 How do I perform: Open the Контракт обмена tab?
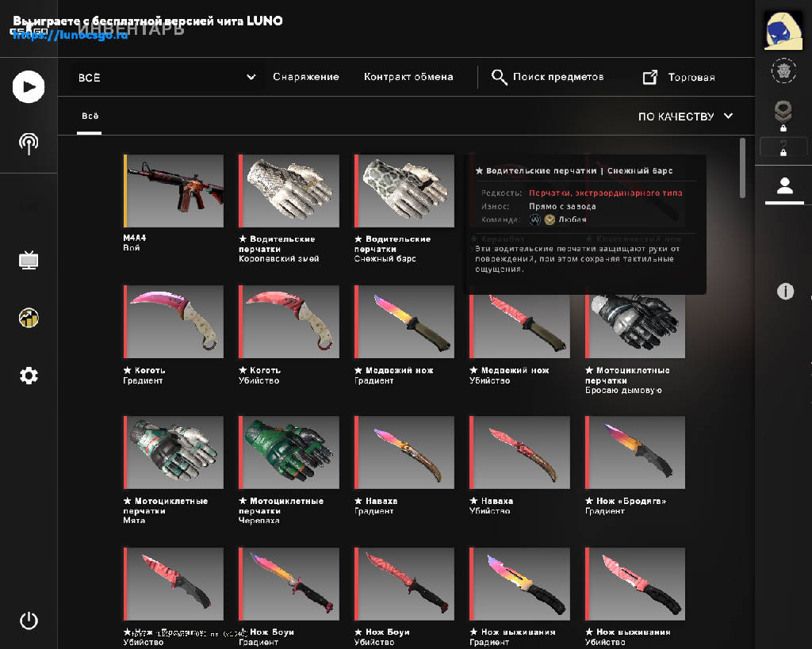point(408,77)
